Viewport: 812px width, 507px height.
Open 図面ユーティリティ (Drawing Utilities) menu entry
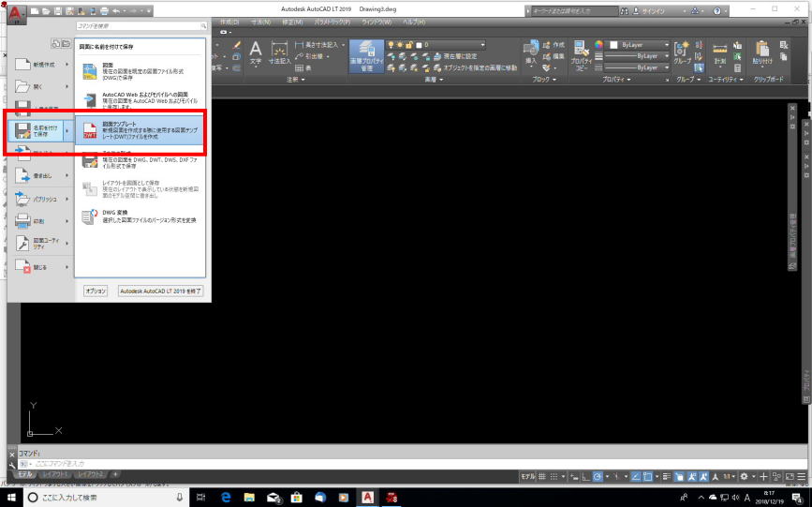point(41,244)
